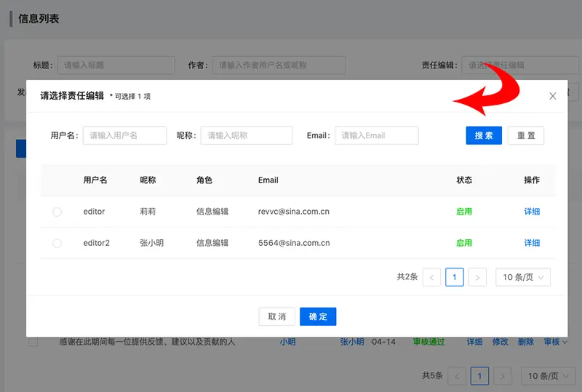582x392 pixels.
Task: Select page 1 in background pagination
Action: coord(479,377)
